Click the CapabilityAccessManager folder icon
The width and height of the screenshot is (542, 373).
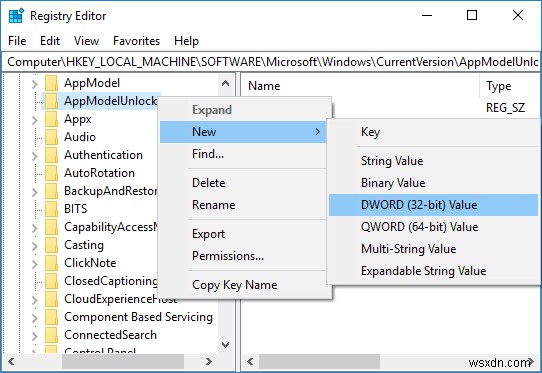51,227
